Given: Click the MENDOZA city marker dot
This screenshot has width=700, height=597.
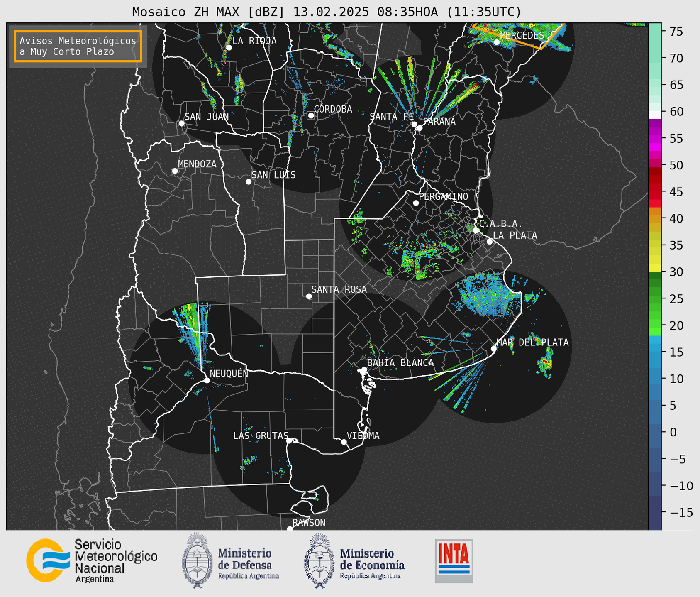Looking at the screenshot, I should tap(175, 171).
